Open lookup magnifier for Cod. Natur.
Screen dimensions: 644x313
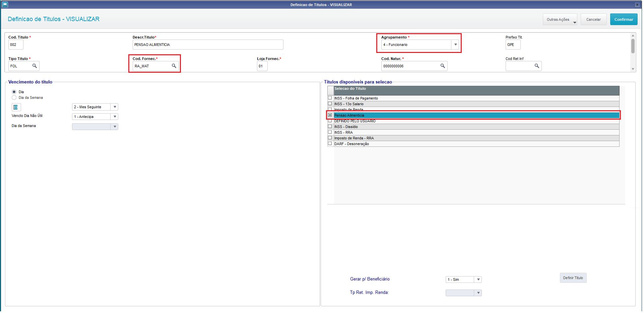pyautogui.click(x=443, y=66)
